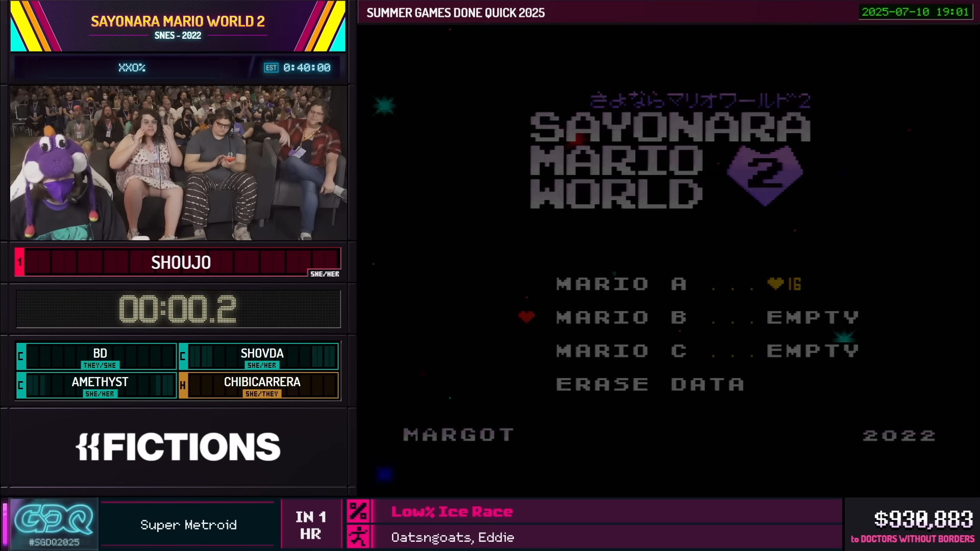980x551 pixels.
Task: Click the run timer 00:00.2
Action: [178, 309]
